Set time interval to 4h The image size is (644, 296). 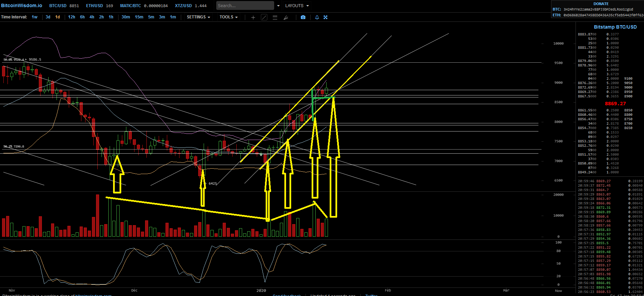(x=92, y=17)
